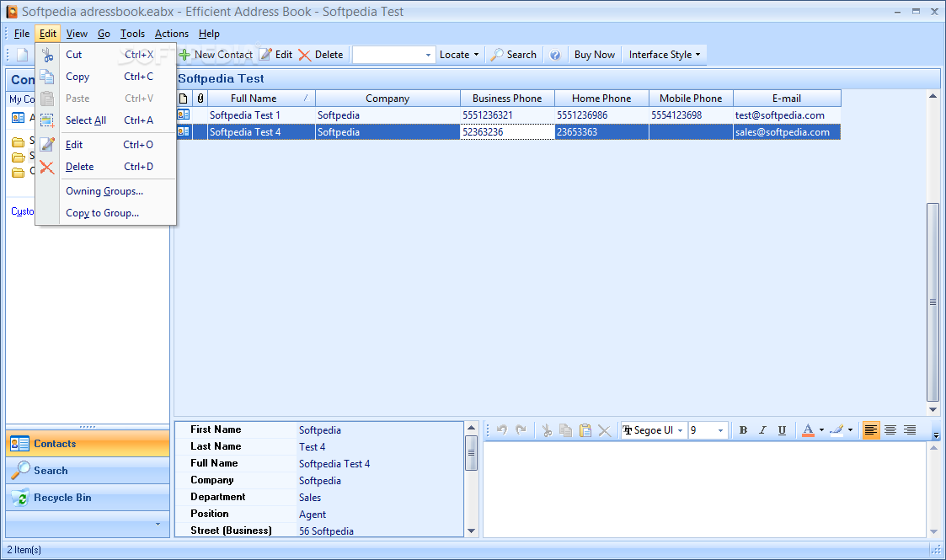This screenshot has height=560, width=946.
Task: Click the Cut icon in notes editor toolbar
Action: 547,430
